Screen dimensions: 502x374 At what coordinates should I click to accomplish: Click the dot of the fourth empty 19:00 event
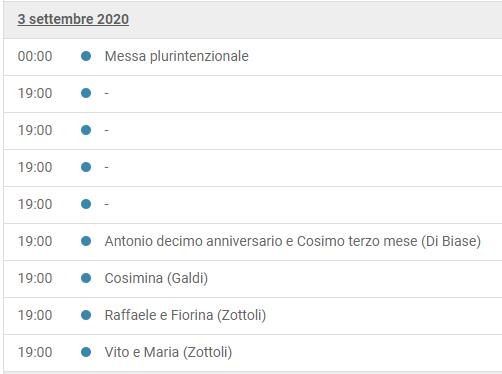click(86, 204)
